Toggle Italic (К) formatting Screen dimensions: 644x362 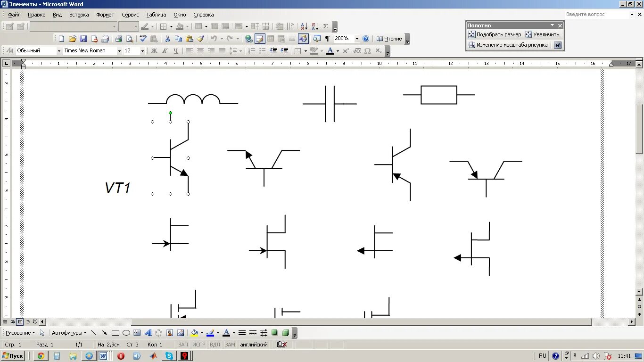tap(165, 51)
